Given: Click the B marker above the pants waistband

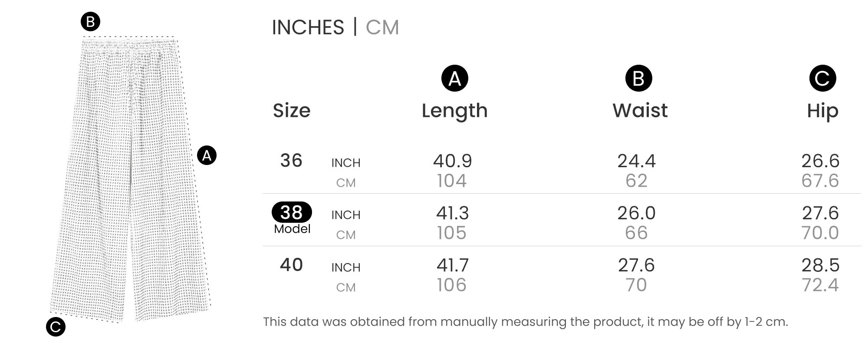Looking at the screenshot, I should 90,22.
